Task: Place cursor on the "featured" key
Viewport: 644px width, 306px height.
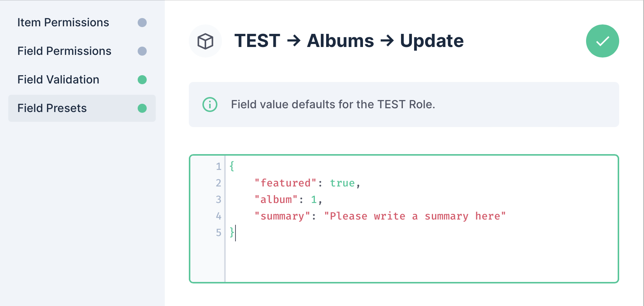Action: point(286,183)
